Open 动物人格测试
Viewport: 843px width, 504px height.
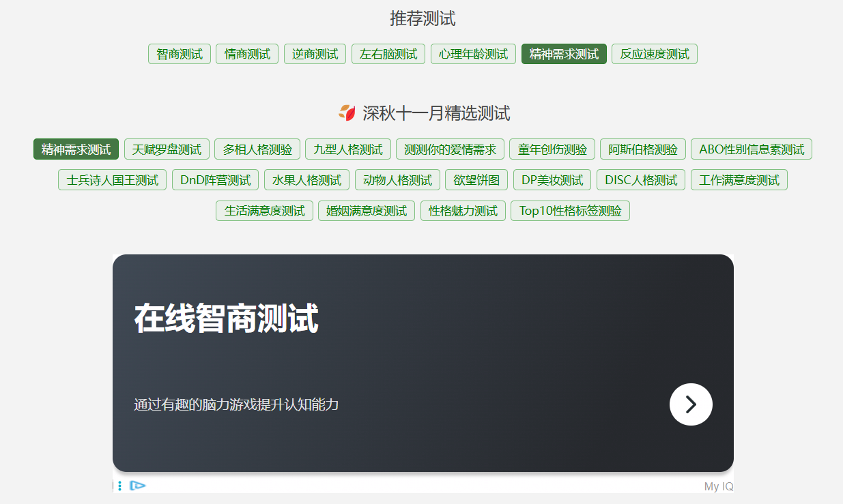click(x=397, y=180)
